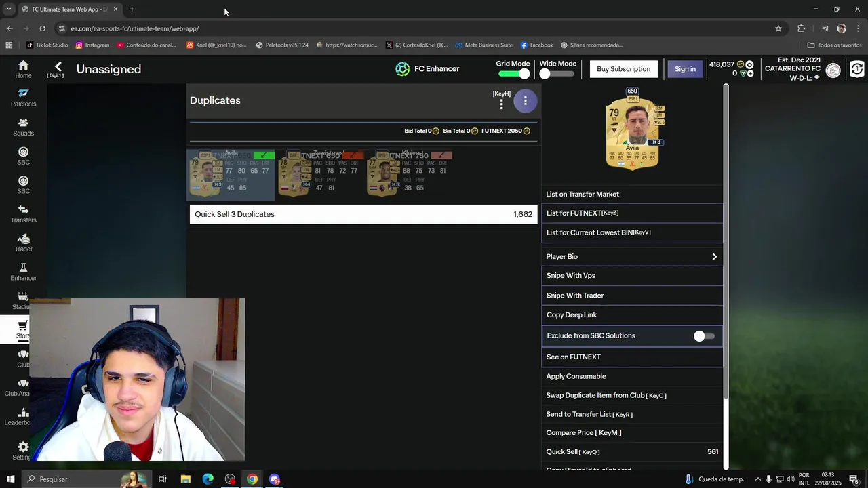Open the purple three-dots options button

[525, 101]
